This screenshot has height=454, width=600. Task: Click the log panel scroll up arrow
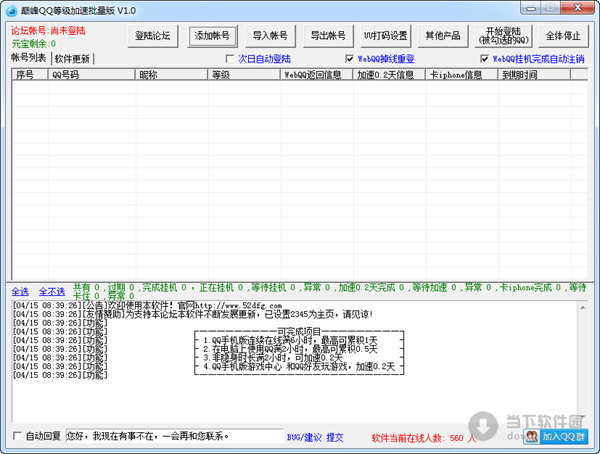583,307
